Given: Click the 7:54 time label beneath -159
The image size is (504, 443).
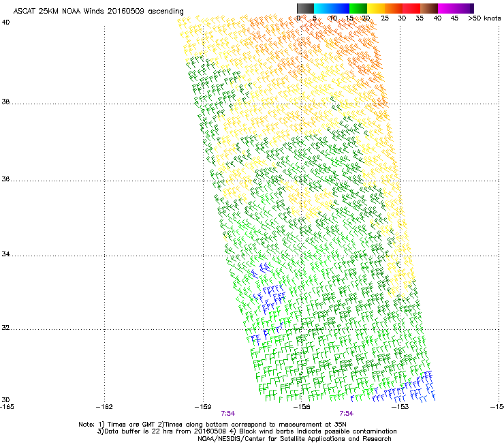Looking at the screenshot, I should pyautogui.click(x=228, y=414).
